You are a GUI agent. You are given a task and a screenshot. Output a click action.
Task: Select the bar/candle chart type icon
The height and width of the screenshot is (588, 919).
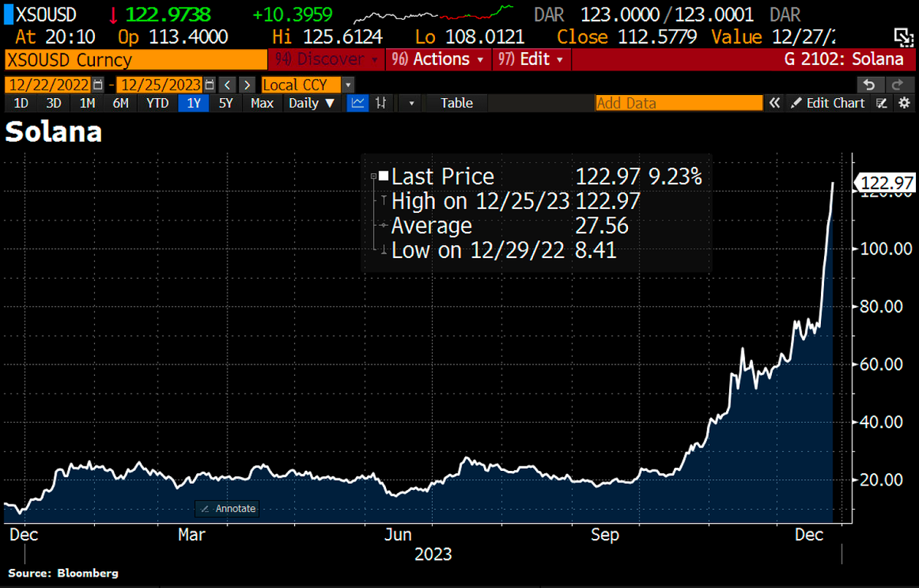[x=381, y=103]
